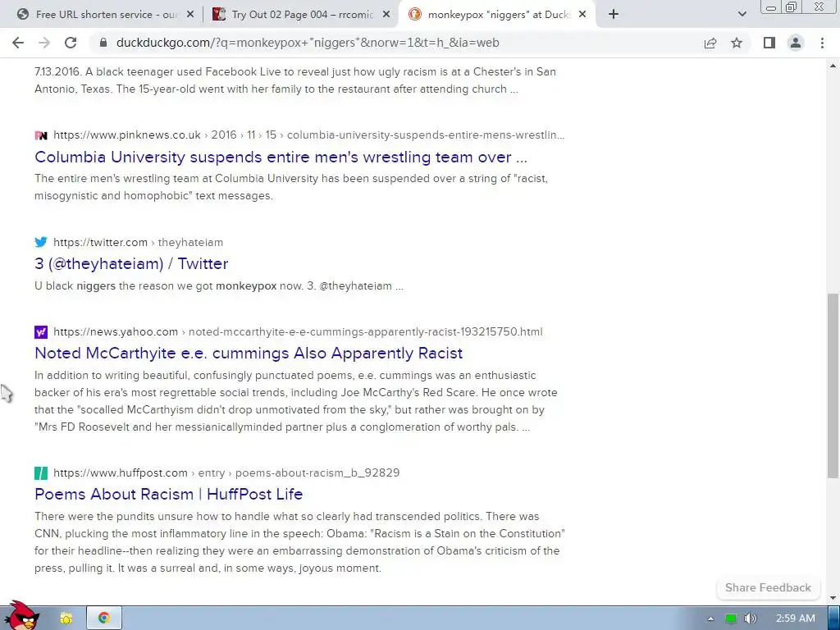Image resolution: width=840 pixels, height=630 pixels.
Task: Click the HuffPost favicon
Action: point(41,472)
